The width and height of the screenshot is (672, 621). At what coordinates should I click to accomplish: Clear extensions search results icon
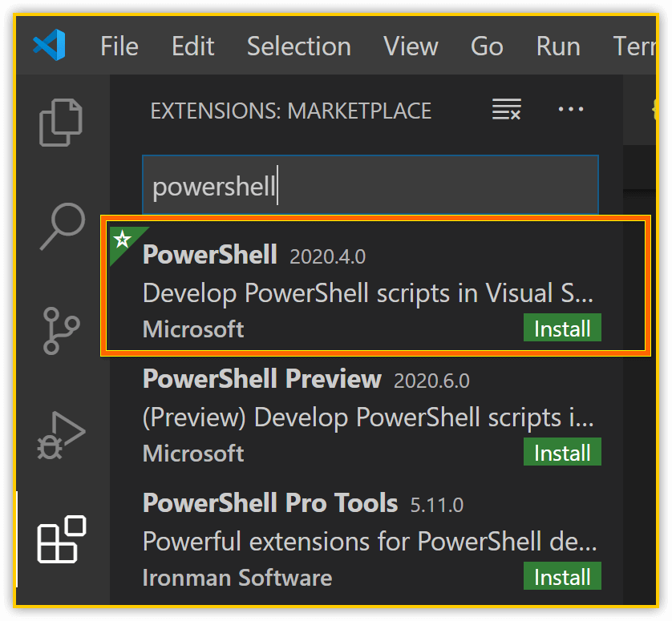coord(507,109)
